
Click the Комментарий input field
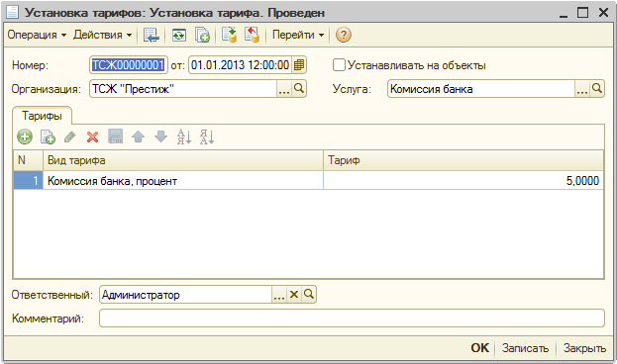[352, 318]
